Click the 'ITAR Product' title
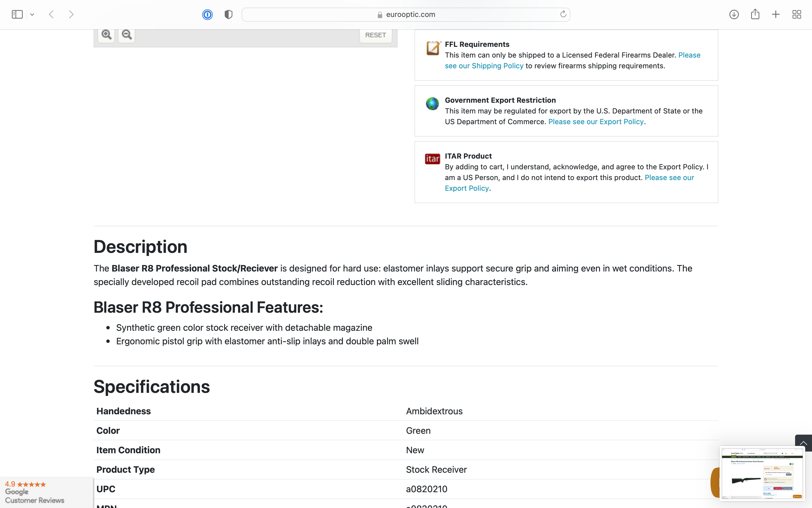Image resolution: width=812 pixels, height=508 pixels. [x=468, y=156]
